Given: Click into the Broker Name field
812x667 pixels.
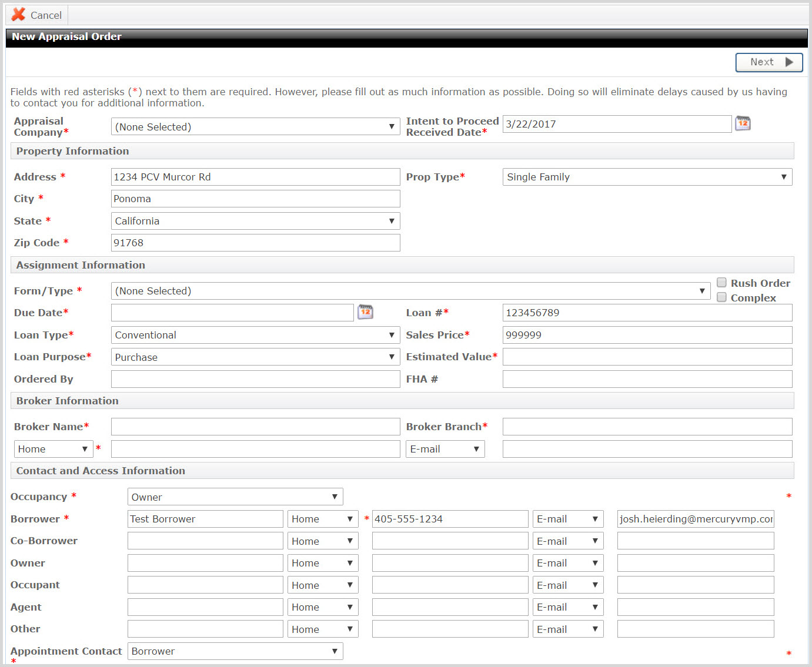Looking at the screenshot, I should pyautogui.click(x=255, y=427).
